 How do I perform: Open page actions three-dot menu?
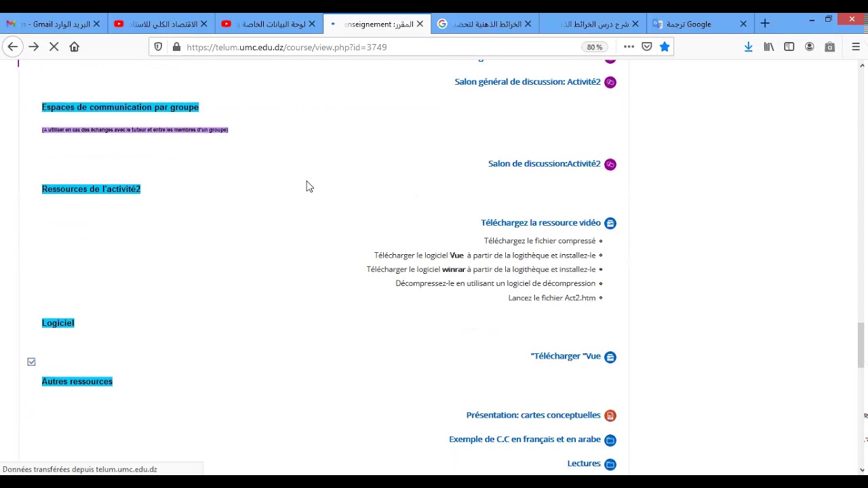click(x=629, y=47)
